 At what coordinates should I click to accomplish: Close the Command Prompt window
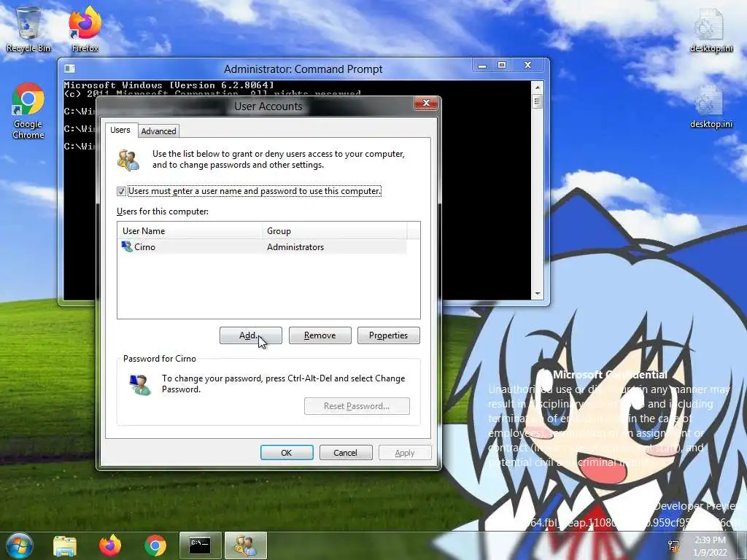click(x=528, y=65)
